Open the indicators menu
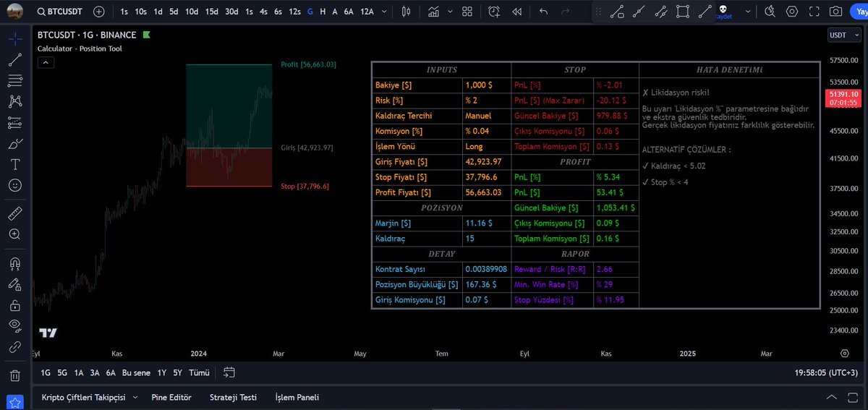This screenshot has height=410, width=868. (433, 12)
